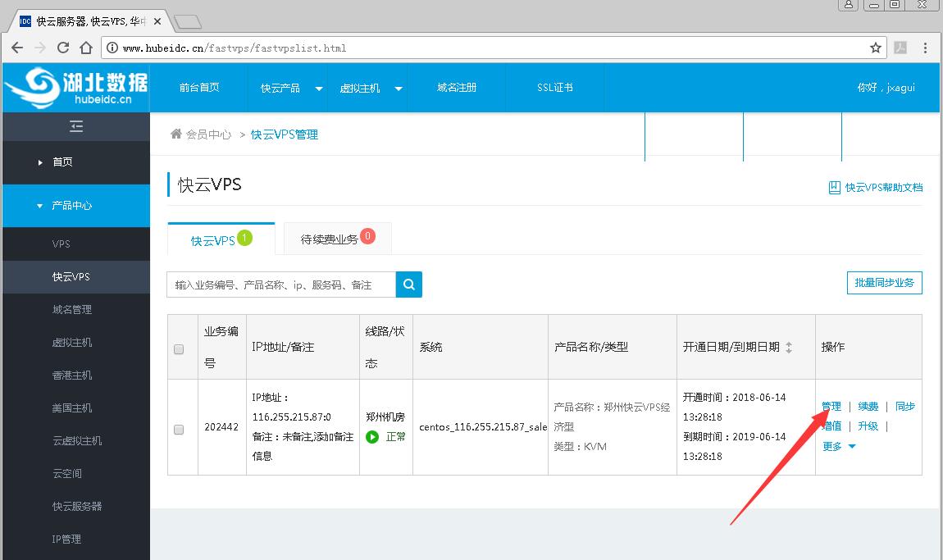This screenshot has height=560, width=943.
Task: Click the green 正常 status icon
Action: 372,437
